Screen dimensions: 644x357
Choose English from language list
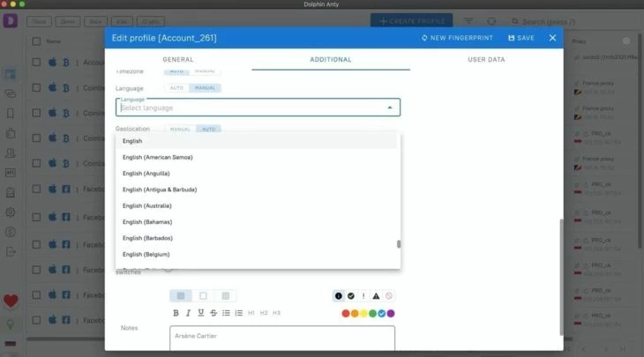pyautogui.click(x=257, y=141)
